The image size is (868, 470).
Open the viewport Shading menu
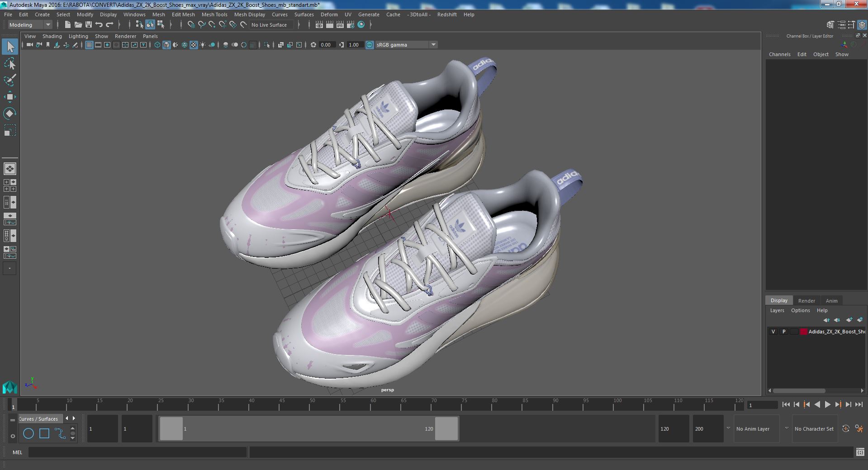[x=52, y=36]
